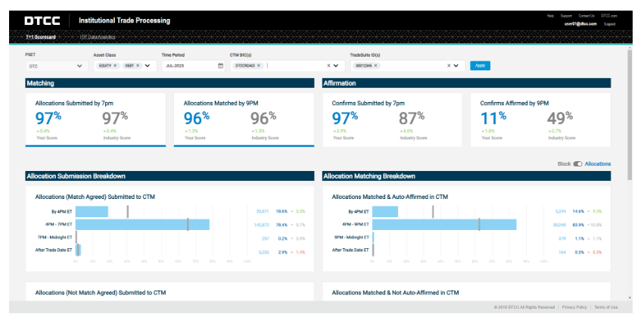Image resolution: width=644 pixels, height=320 pixels.
Task: Open Privacy Policy in the footer
Action: pyautogui.click(x=574, y=307)
